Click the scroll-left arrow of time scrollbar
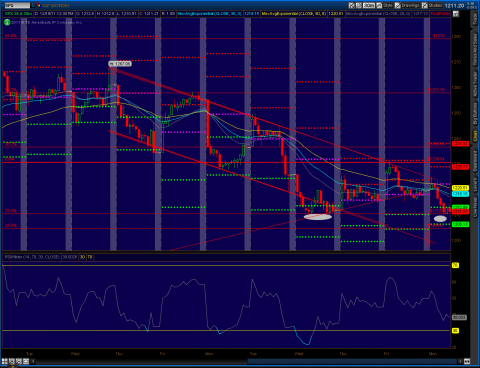The height and width of the screenshot is (368, 480). (x=33, y=361)
